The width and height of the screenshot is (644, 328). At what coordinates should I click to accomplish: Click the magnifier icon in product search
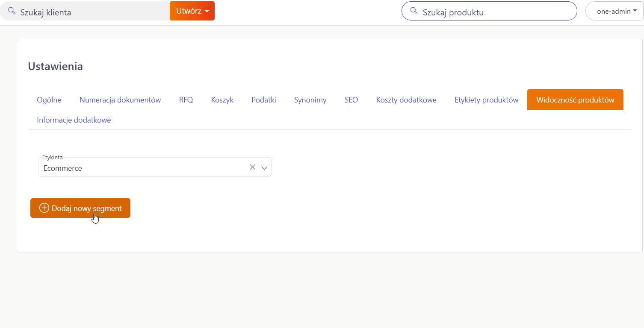tap(414, 11)
